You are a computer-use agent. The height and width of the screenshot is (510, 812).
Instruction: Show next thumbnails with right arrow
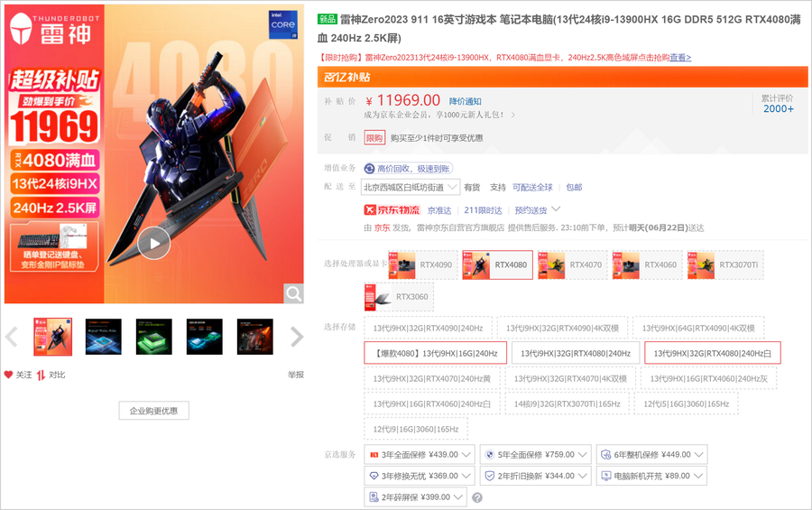297,337
